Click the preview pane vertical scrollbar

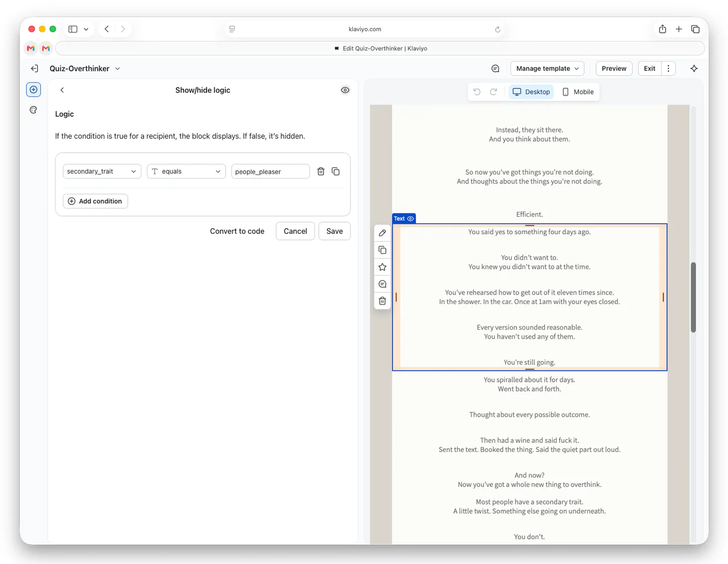tap(693, 297)
